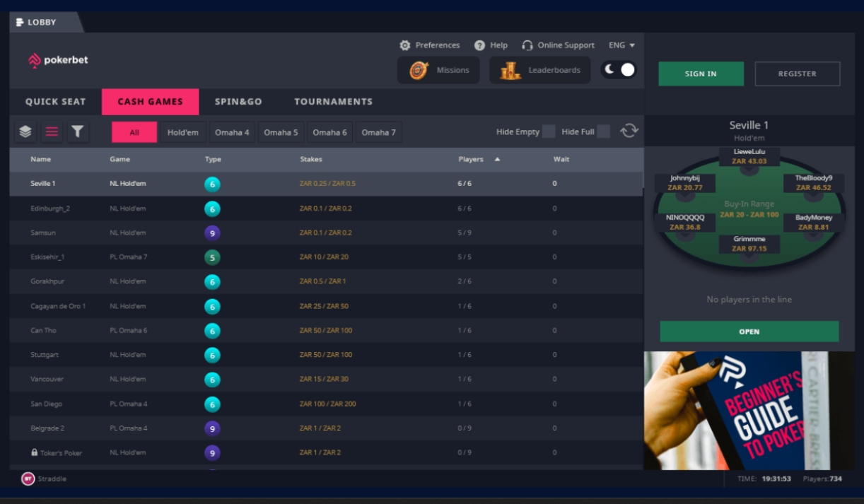Click the Lobby tab icon
This screenshot has height=504, width=864.
(x=20, y=23)
